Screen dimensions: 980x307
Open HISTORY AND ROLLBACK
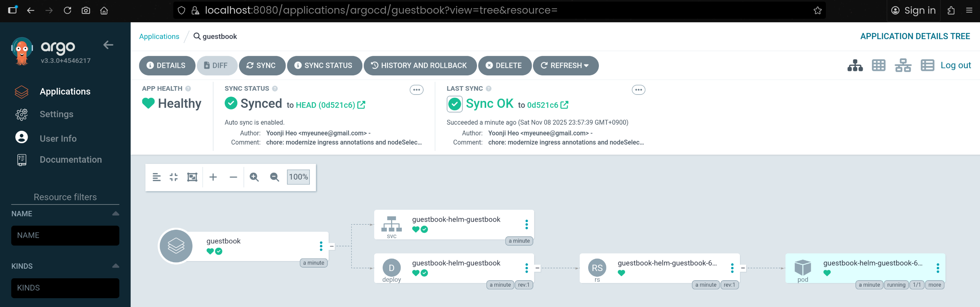(x=420, y=65)
